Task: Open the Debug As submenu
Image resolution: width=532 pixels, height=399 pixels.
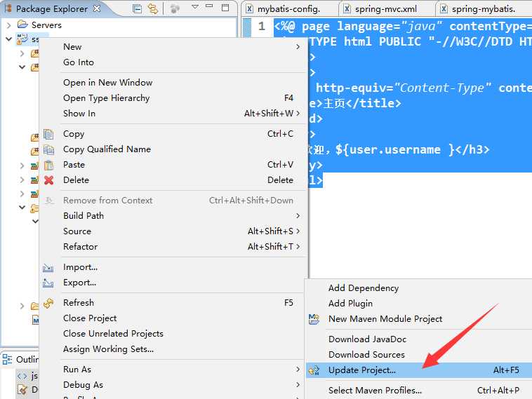Action: pos(173,385)
